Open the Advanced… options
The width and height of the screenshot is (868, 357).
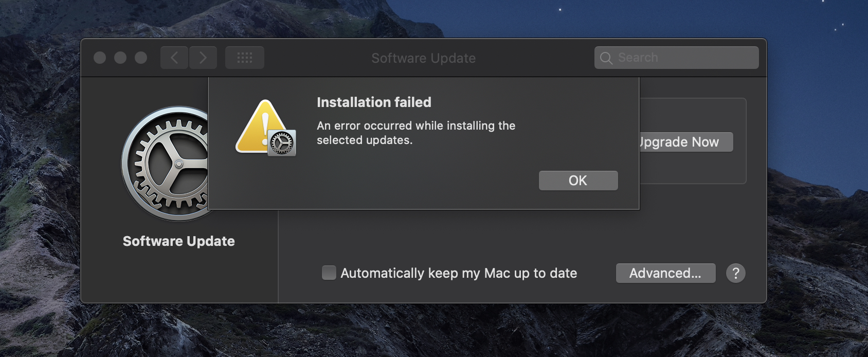click(x=665, y=273)
